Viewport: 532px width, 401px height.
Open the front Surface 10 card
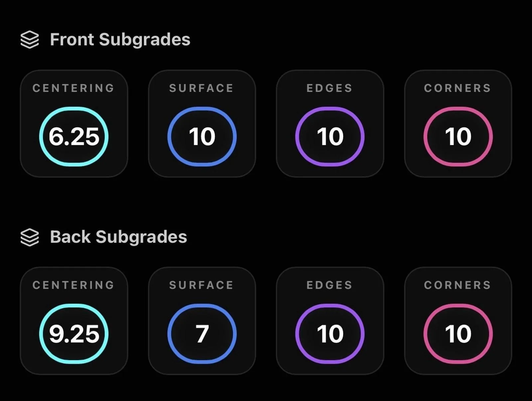click(202, 124)
